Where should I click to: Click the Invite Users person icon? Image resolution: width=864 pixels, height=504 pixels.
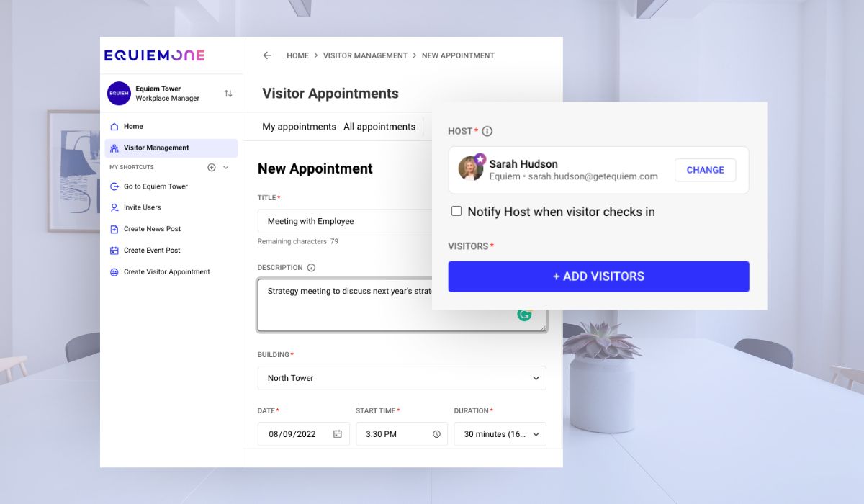tap(114, 207)
